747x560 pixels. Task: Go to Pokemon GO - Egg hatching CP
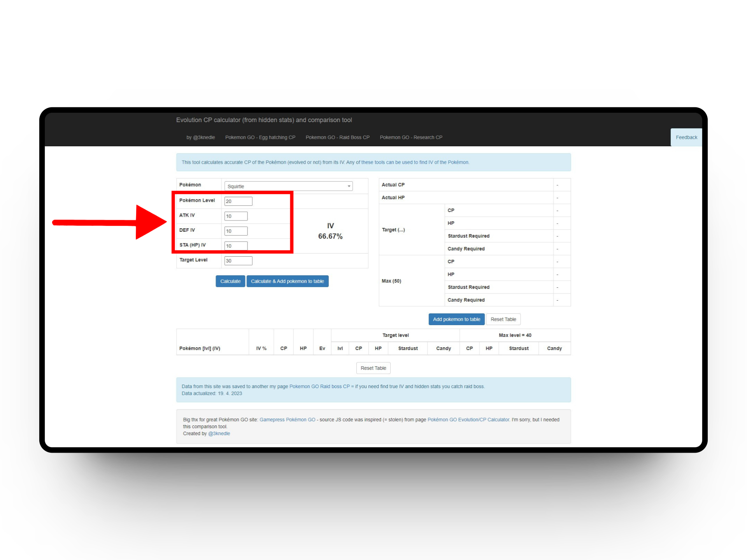click(260, 137)
